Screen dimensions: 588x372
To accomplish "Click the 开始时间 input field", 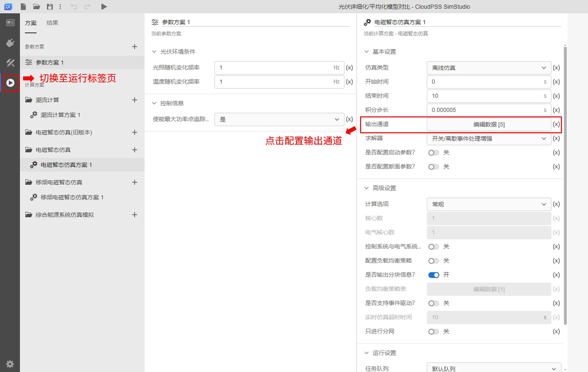I will [x=489, y=82].
